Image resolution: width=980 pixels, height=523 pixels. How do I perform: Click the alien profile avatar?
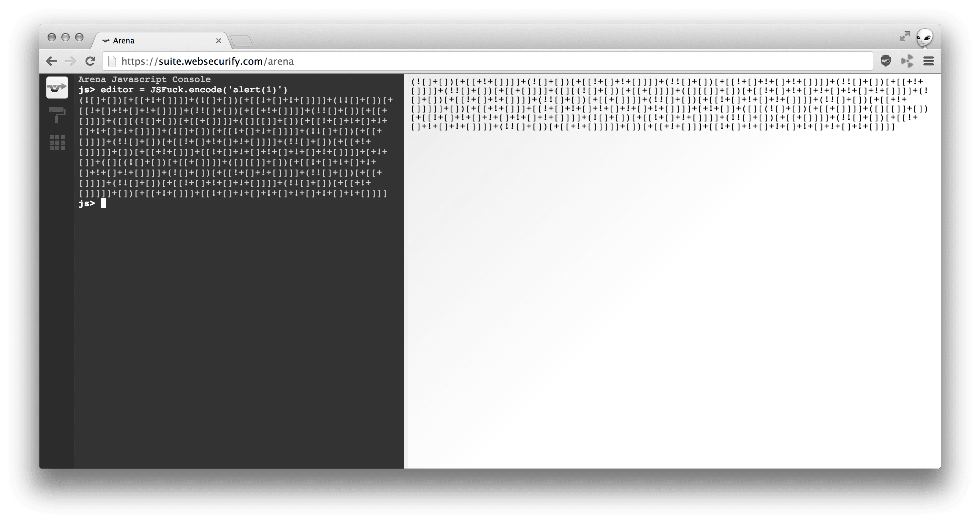click(x=924, y=38)
